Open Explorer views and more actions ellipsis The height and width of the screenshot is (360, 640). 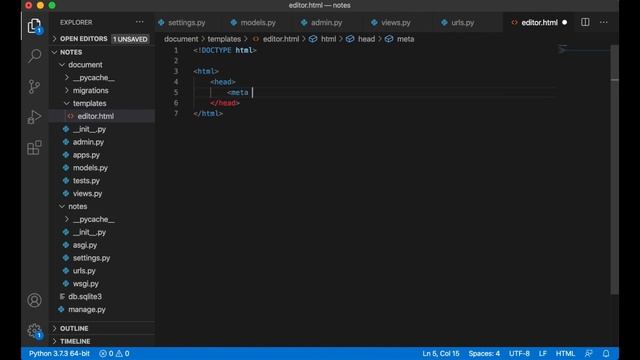coord(140,22)
